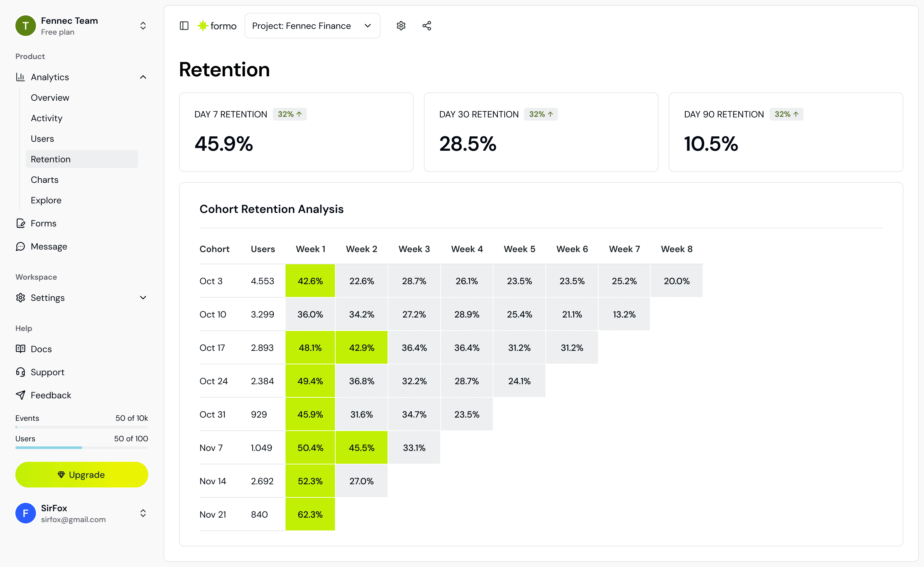924x567 pixels.
Task: Select the Nov 21 Week 1 62.3% cell
Action: click(x=310, y=514)
